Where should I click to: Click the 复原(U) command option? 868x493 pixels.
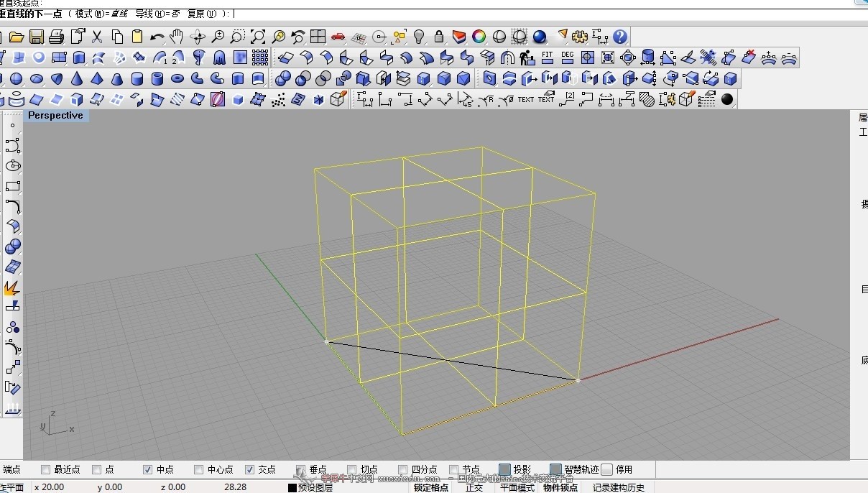(203, 14)
